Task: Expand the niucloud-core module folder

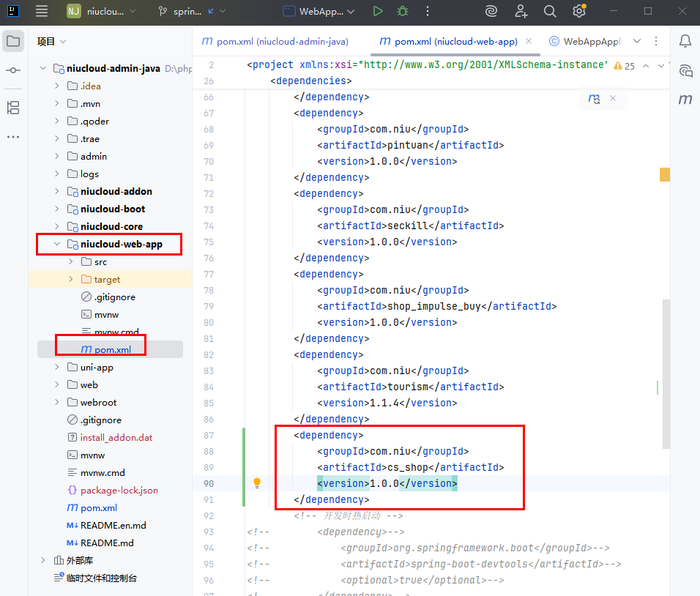Action: coord(57,226)
